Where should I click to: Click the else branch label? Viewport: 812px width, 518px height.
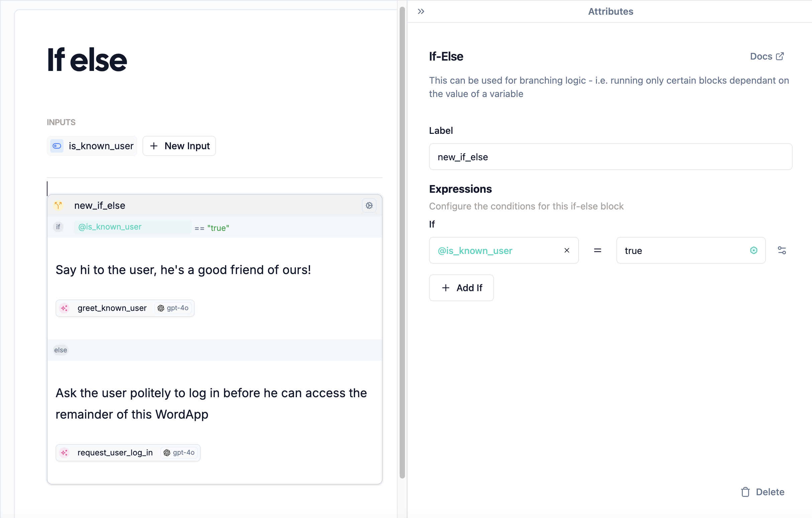point(60,350)
